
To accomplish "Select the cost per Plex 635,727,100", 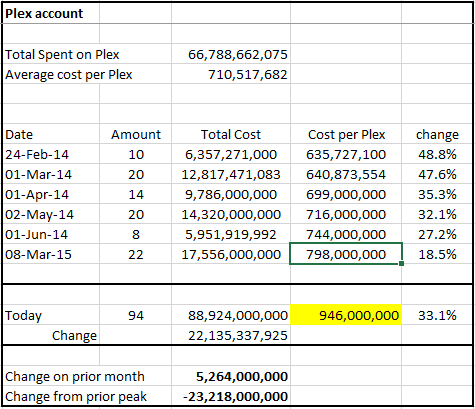I will (346, 154).
